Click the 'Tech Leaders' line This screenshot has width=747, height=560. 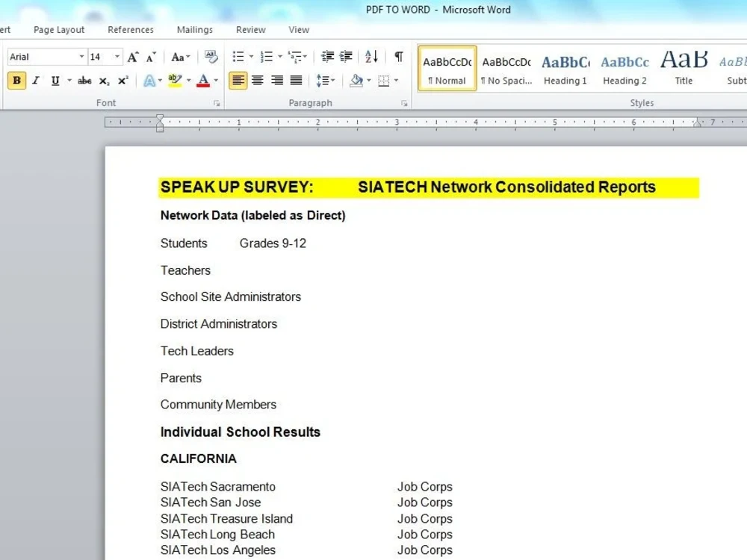click(196, 351)
